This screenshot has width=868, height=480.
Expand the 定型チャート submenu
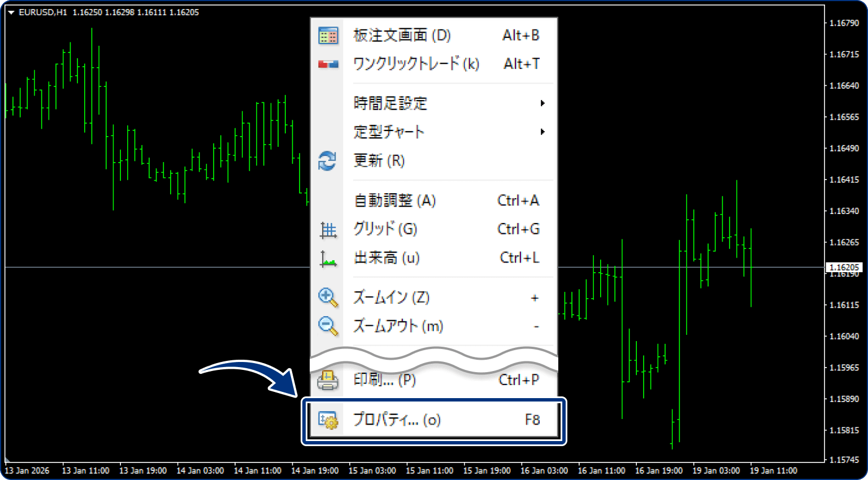point(389,132)
